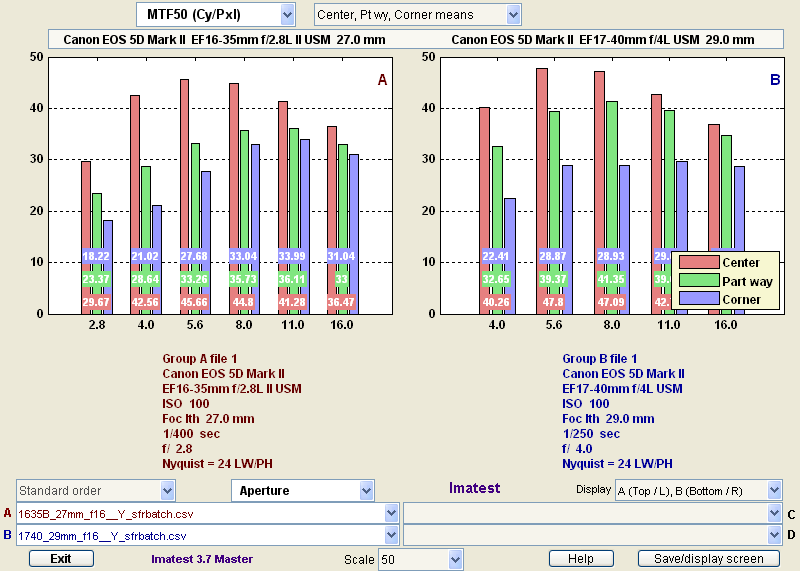Select chart A center value 36.47
The image size is (800, 571).
341,302
